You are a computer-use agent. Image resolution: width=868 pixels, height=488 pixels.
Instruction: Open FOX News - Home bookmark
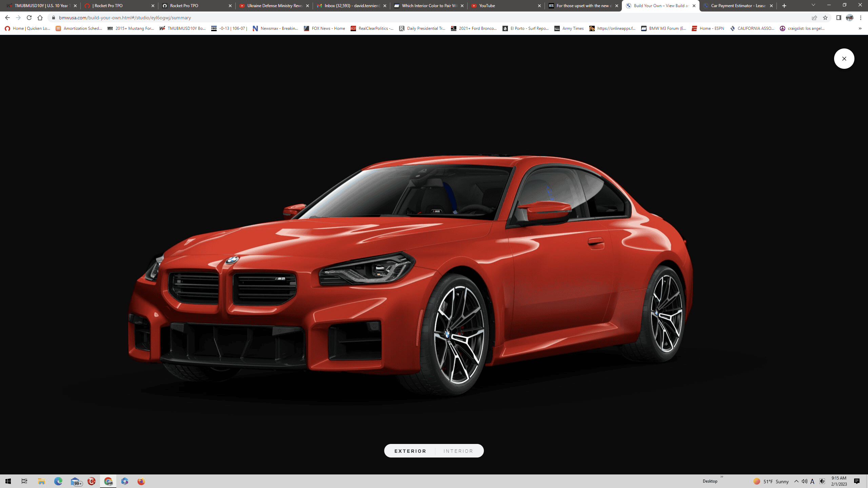point(324,28)
